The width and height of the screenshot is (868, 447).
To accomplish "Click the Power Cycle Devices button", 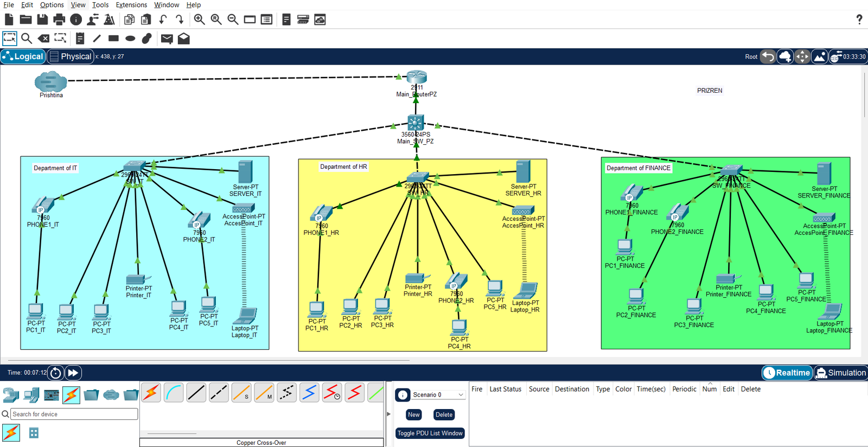I will [x=55, y=373].
